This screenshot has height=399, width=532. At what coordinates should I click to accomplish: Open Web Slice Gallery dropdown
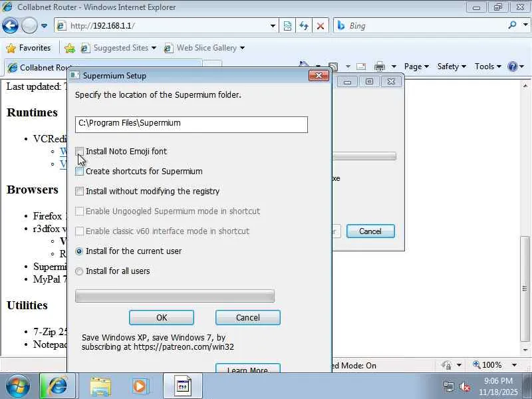204,48
